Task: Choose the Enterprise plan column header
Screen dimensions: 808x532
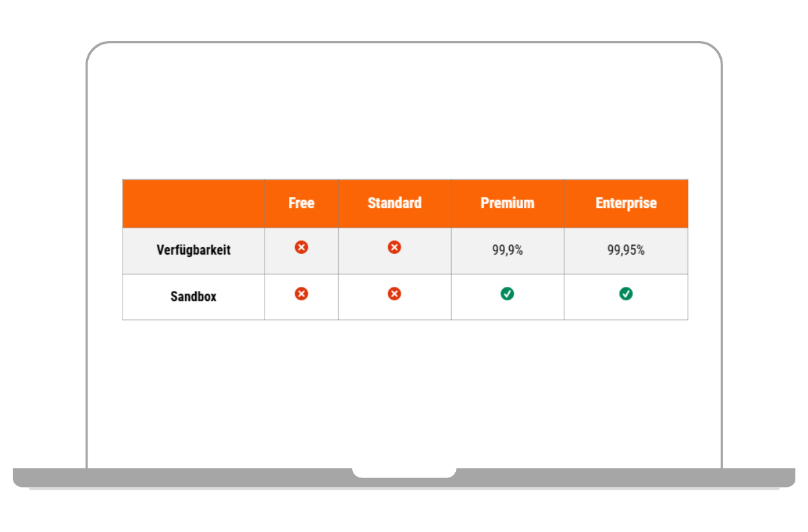Action: (x=626, y=203)
